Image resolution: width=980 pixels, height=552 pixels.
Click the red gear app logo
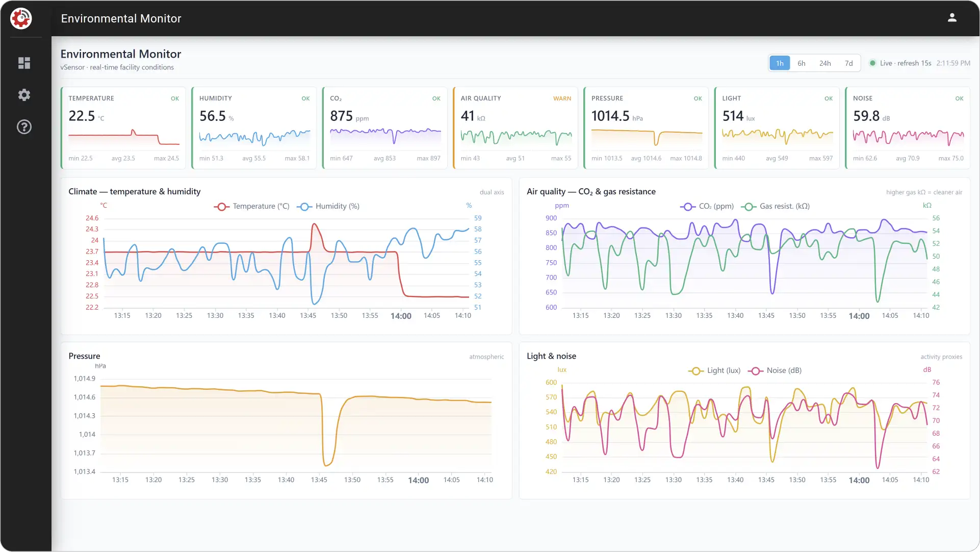point(21,18)
